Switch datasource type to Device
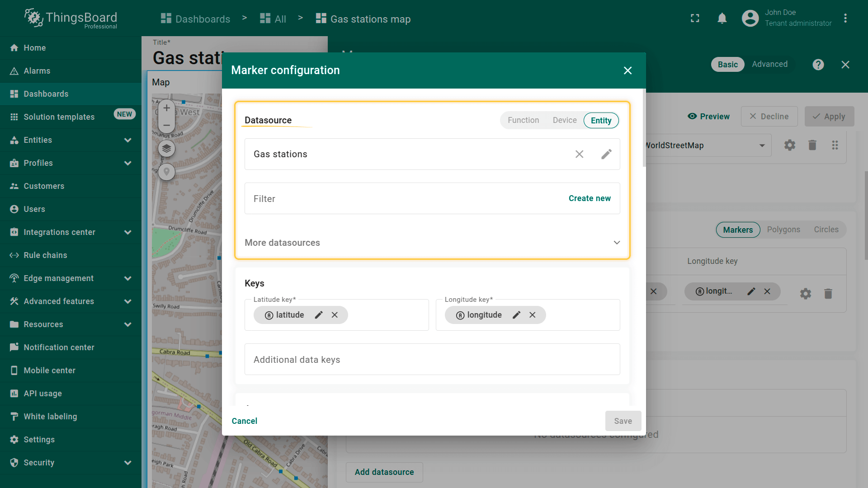Viewport: 868px width, 488px height. point(564,120)
